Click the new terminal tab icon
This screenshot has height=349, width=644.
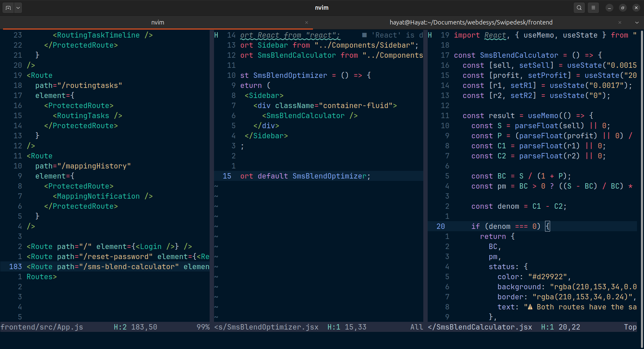8,8
